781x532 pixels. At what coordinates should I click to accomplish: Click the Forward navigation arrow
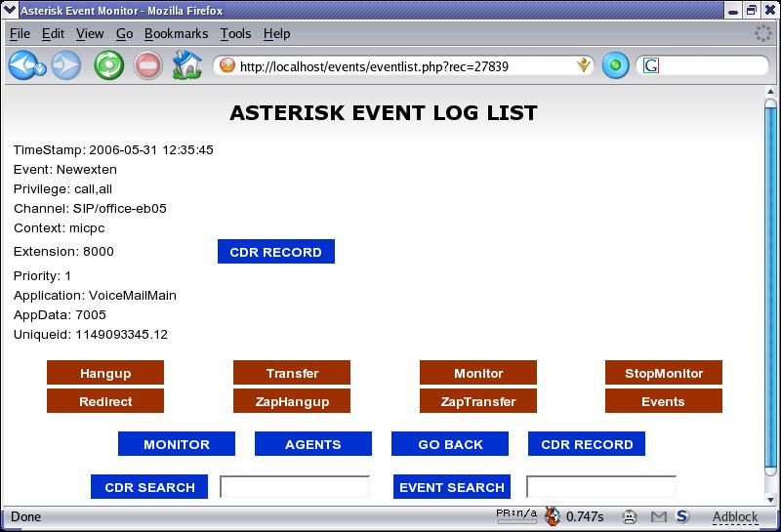tap(66, 66)
